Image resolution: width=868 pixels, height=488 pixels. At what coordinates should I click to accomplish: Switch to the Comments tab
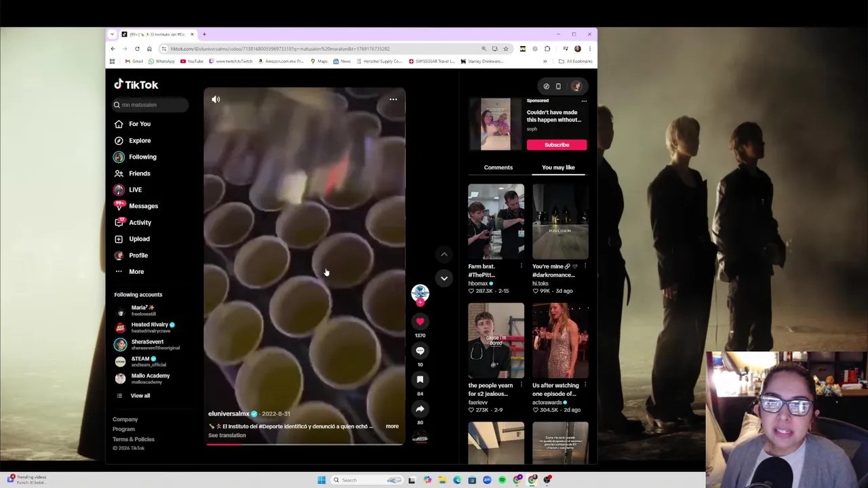(x=498, y=167)
